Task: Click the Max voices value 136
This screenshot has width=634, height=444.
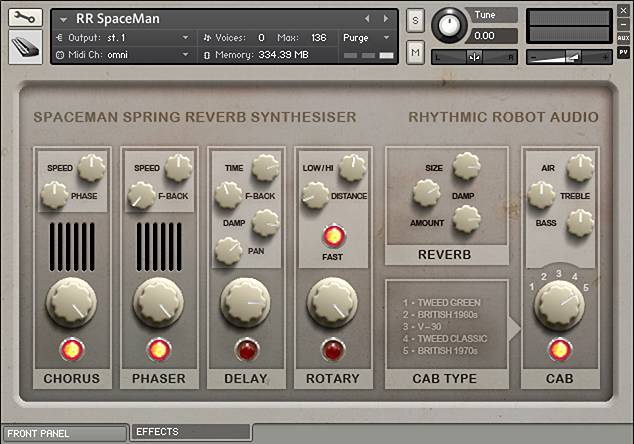Action: click(x=319, y=38)
